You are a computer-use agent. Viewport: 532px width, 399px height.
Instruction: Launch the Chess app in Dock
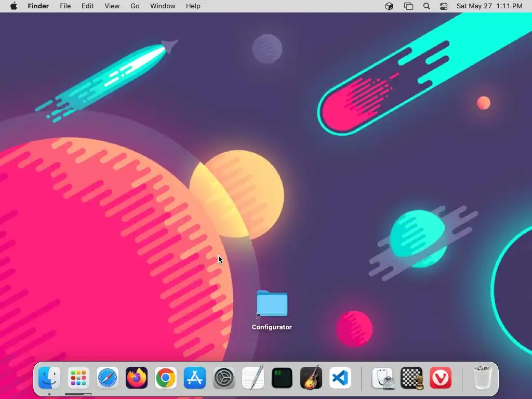coord(412,378)
